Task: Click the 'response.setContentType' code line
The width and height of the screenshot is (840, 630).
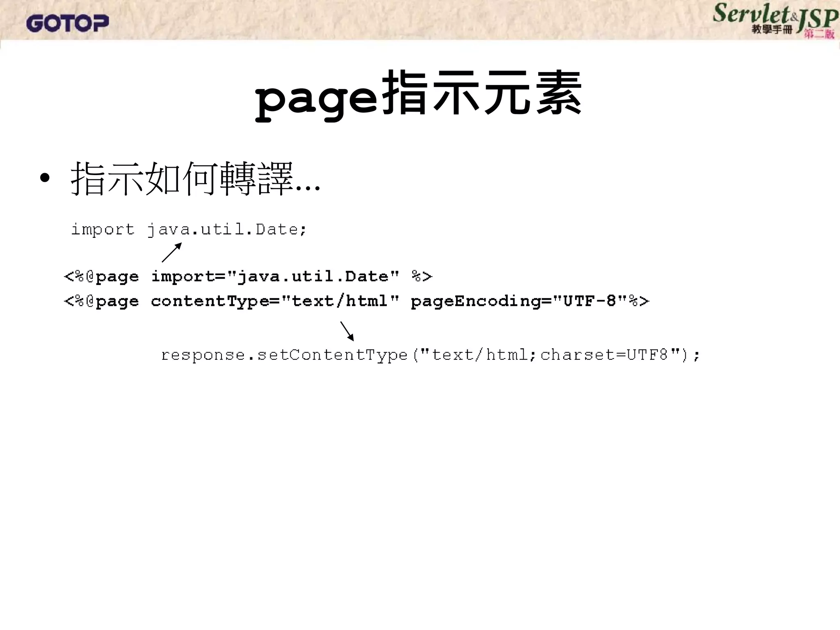Action: coord(431,355)
